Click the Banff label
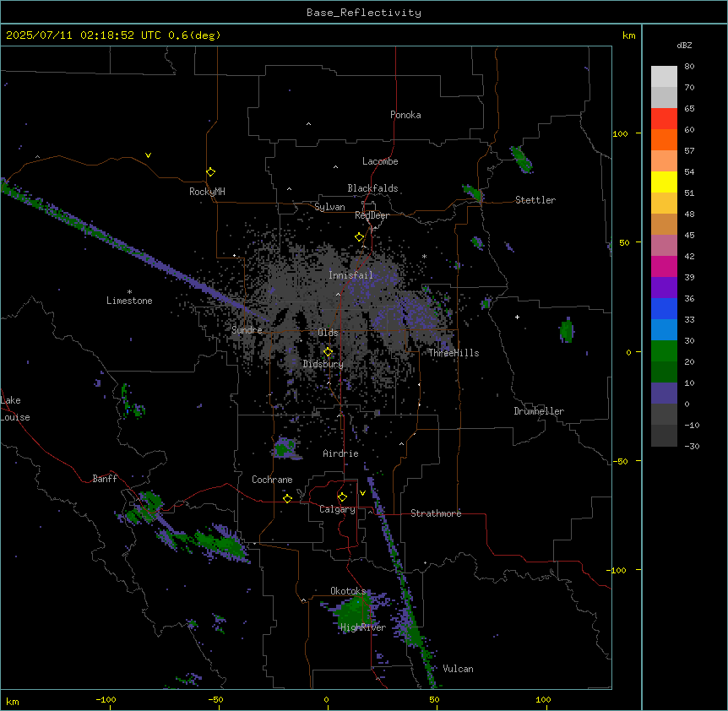 (105, 479)
